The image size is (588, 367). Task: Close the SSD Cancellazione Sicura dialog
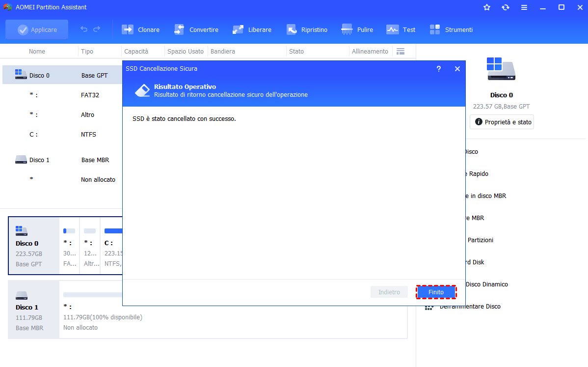tap(457, 69)
